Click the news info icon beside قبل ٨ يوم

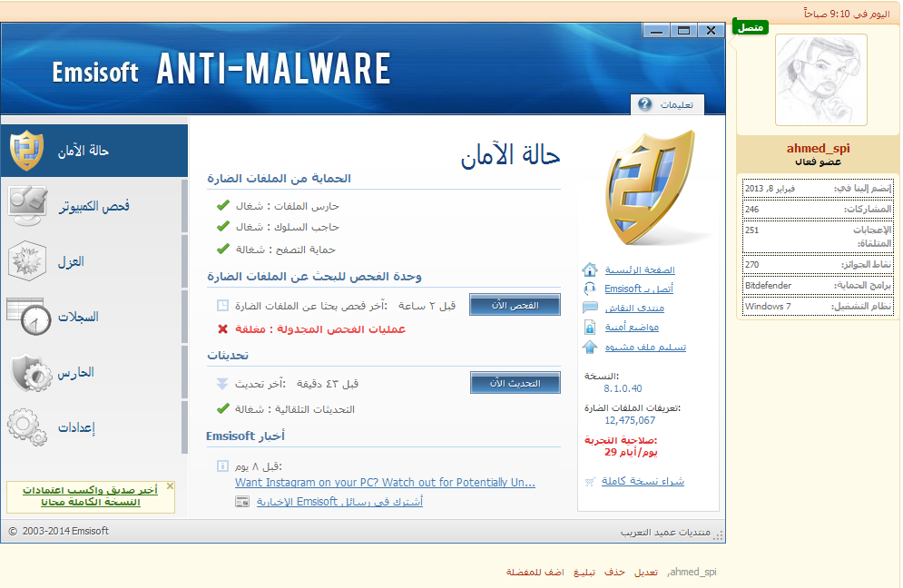(x=222, y=465)
